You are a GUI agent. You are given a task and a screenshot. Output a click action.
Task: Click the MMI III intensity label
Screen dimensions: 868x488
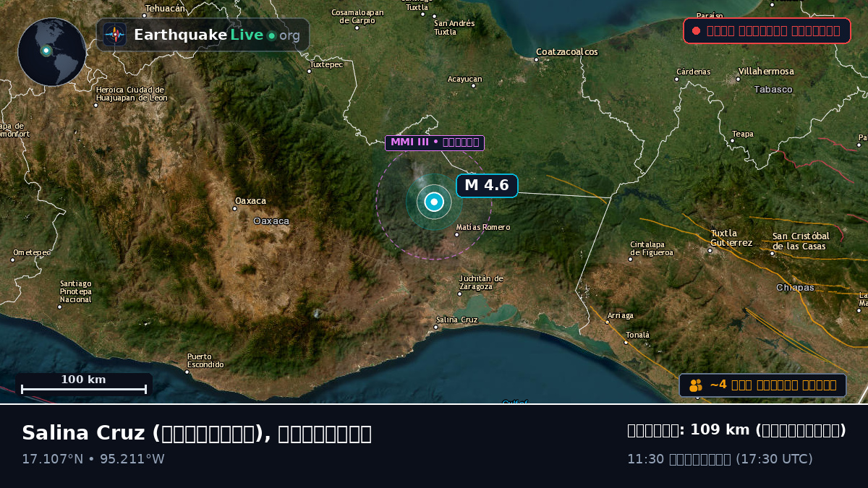(435, 142)
